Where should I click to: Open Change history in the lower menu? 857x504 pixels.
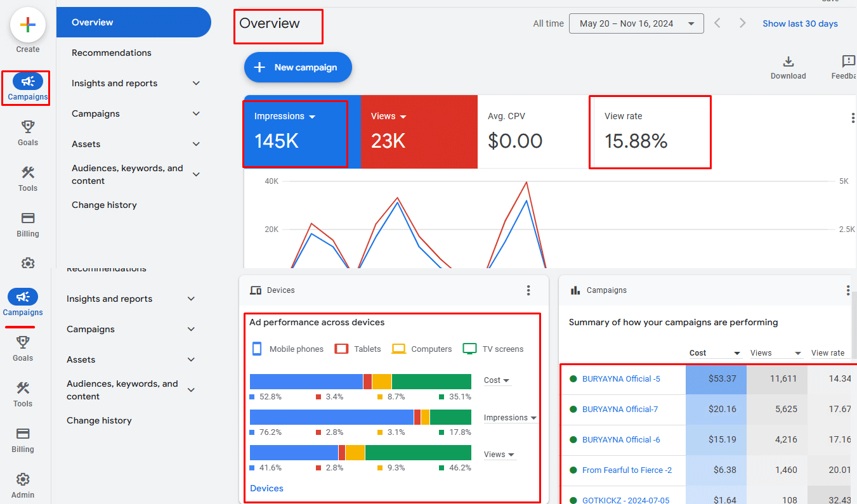(99, 420)
